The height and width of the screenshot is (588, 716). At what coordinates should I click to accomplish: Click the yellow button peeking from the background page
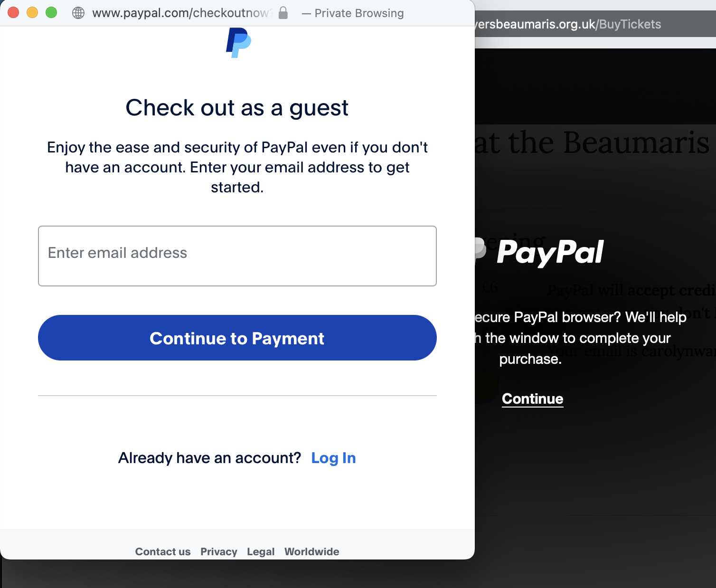(x=485, y=385)
